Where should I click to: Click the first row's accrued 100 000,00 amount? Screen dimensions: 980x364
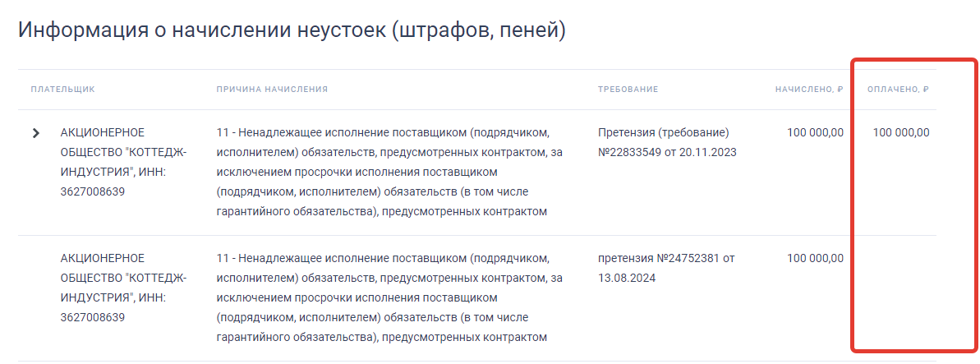[815, 132]
